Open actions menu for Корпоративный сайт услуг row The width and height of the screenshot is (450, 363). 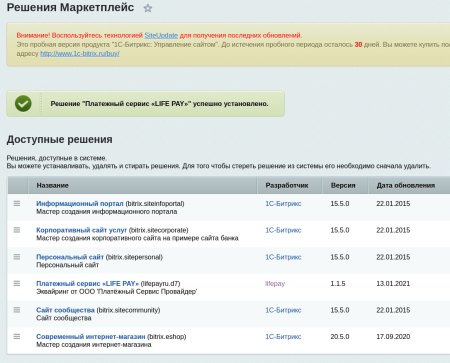17,230
